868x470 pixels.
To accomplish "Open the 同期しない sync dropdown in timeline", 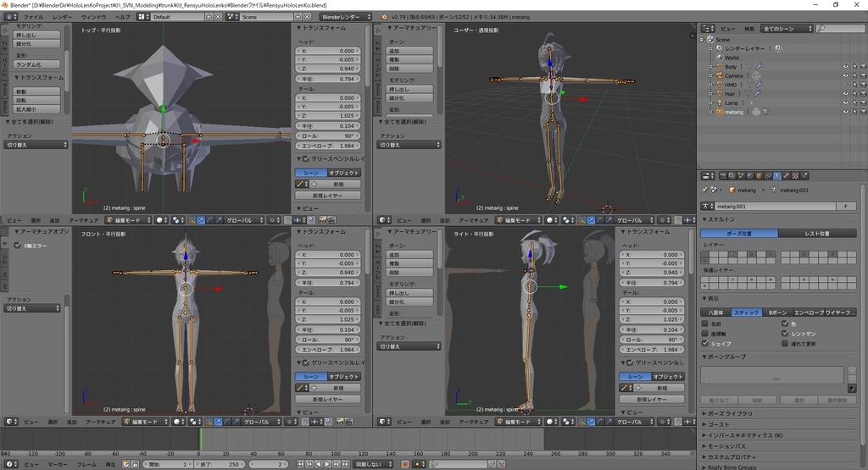I will [374, 464].
